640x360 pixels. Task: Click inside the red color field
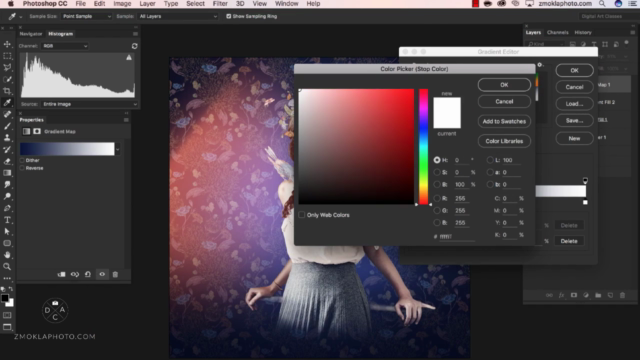pyautogui.click(x=356, y=147)
